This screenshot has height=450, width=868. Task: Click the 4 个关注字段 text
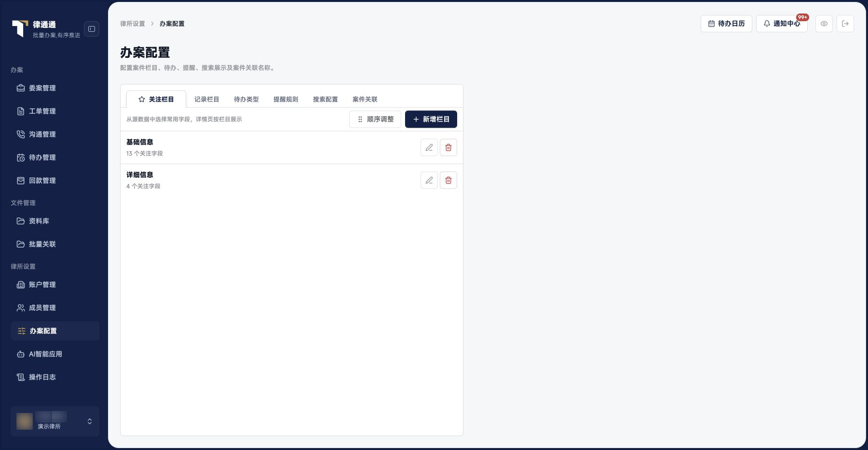[143, 186]
